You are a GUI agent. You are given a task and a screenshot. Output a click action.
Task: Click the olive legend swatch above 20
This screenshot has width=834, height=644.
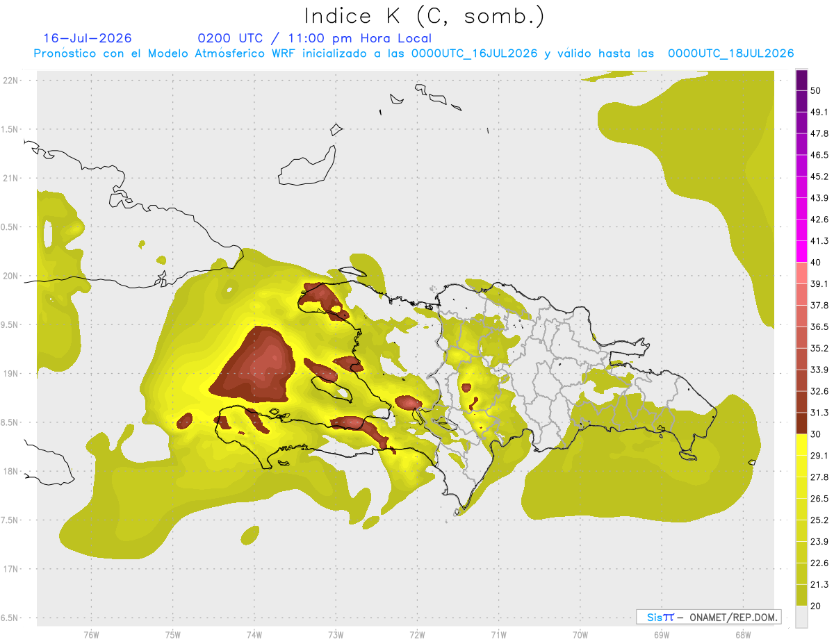pos(801,595)
